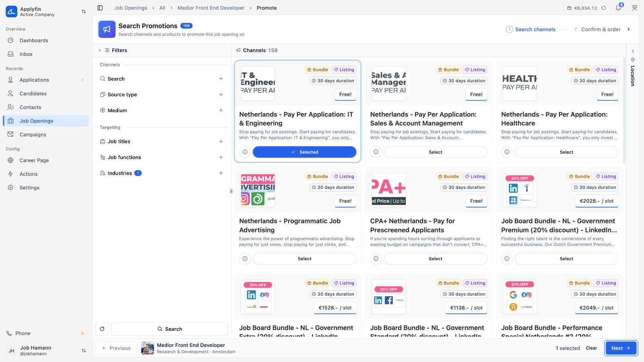Open Dashboards in sidebar

coord(46,41)
